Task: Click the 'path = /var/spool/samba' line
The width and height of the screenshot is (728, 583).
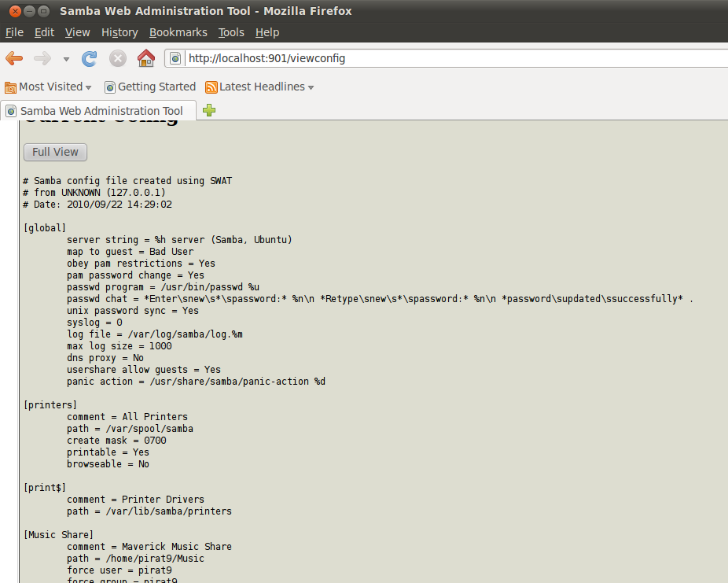Action: [x=130, y=428]
